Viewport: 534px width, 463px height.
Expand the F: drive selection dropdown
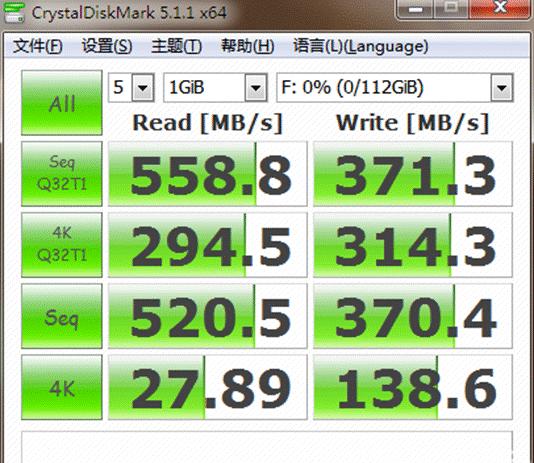502,87
